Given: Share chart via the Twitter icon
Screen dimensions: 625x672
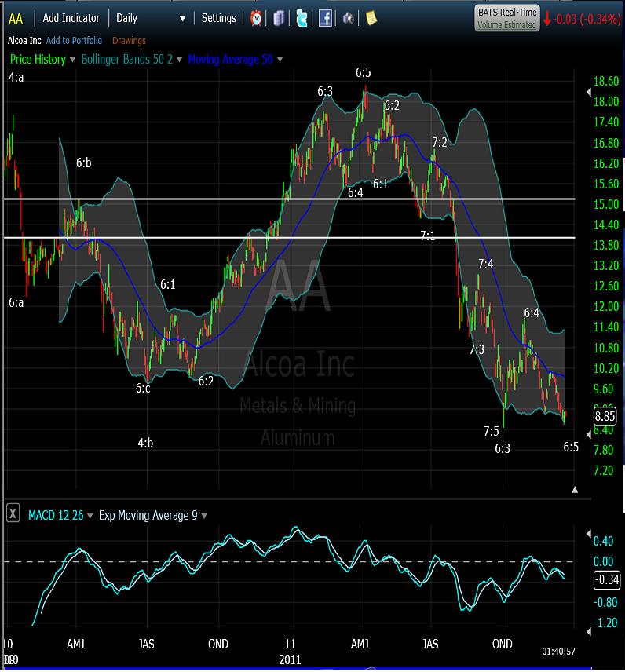Looking at the screenshot, I should 302,18.
